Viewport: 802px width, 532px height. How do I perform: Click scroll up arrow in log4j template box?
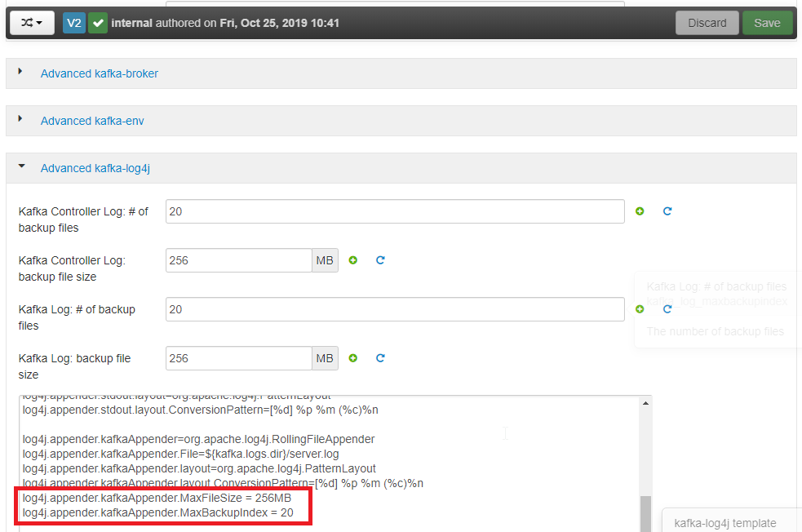(x=645, y=403)
